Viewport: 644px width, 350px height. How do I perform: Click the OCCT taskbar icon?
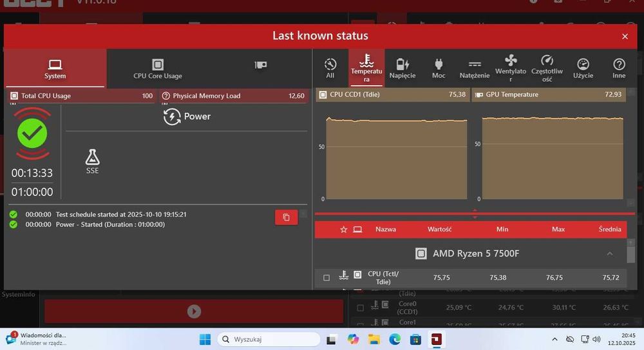click(x=436, y=339)
